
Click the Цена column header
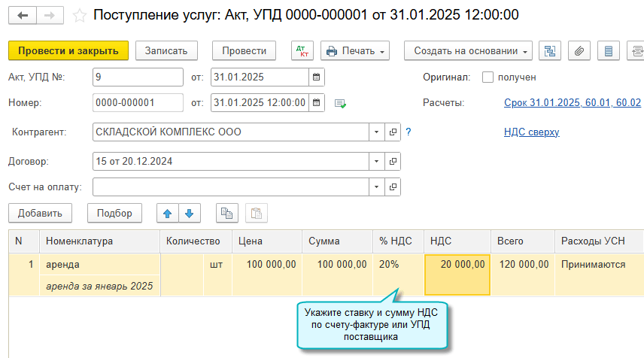267,241
